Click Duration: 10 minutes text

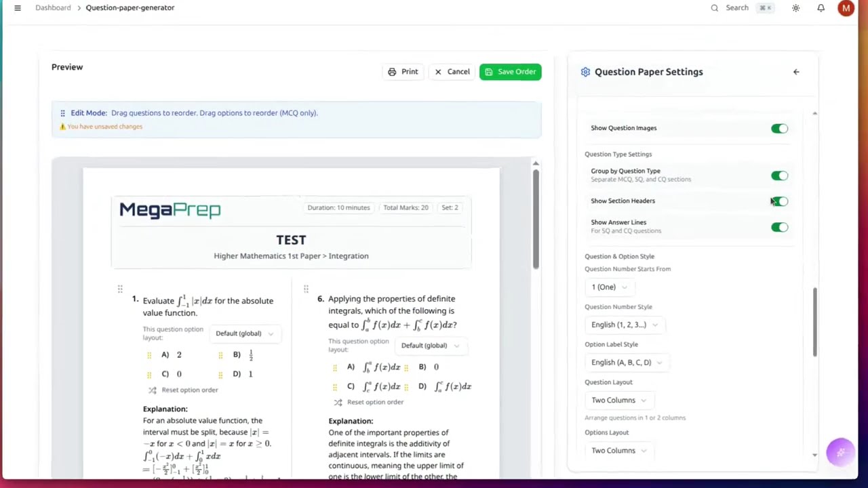(338, 207)
